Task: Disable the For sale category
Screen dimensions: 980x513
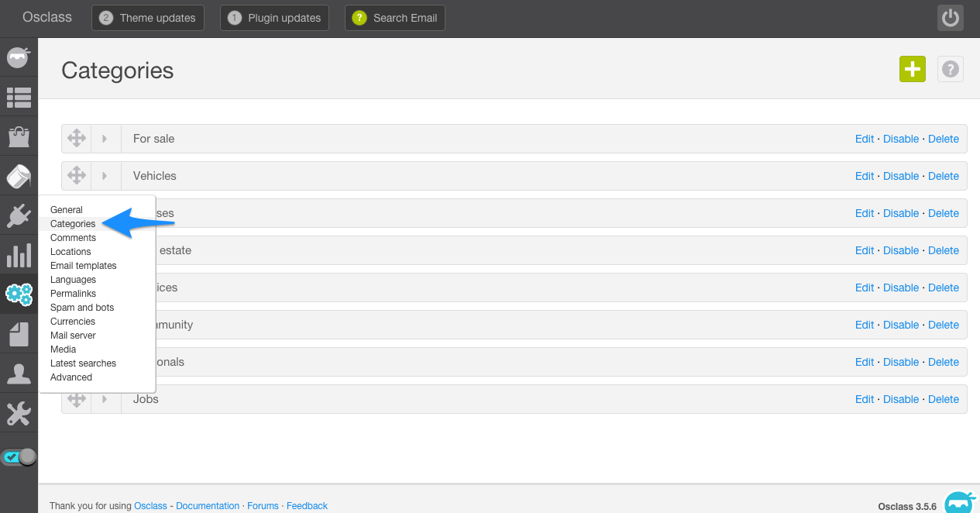Action: pos(901,139)
